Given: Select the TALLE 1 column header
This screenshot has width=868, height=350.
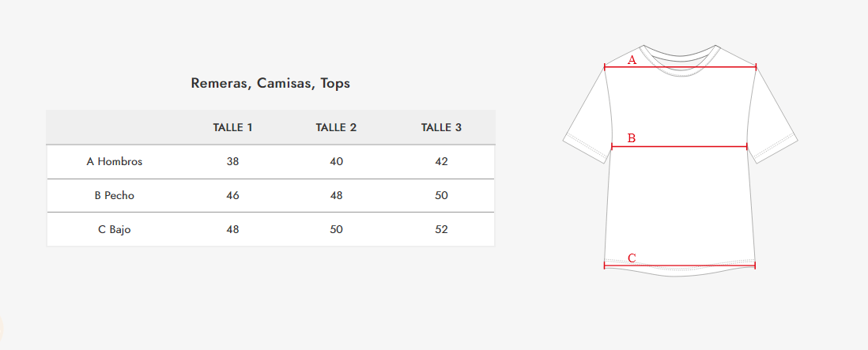Looking at the screenshot, I should coord(232,128).
